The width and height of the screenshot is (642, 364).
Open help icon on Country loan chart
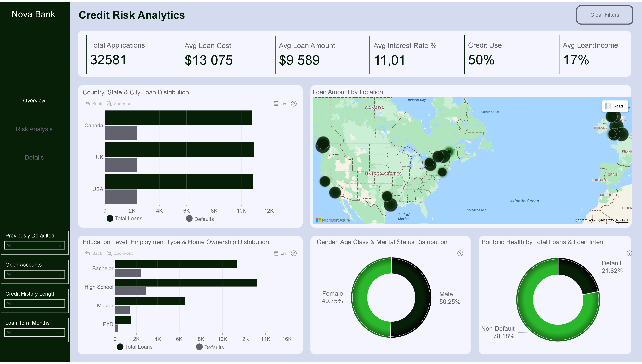point(294,103)
